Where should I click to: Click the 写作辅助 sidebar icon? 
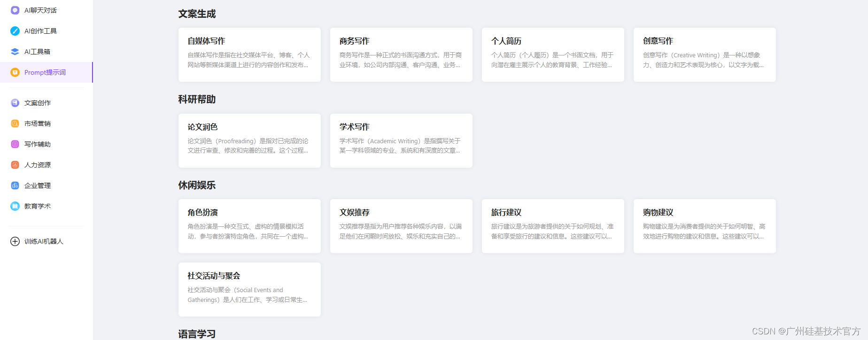tap(15, 144)
